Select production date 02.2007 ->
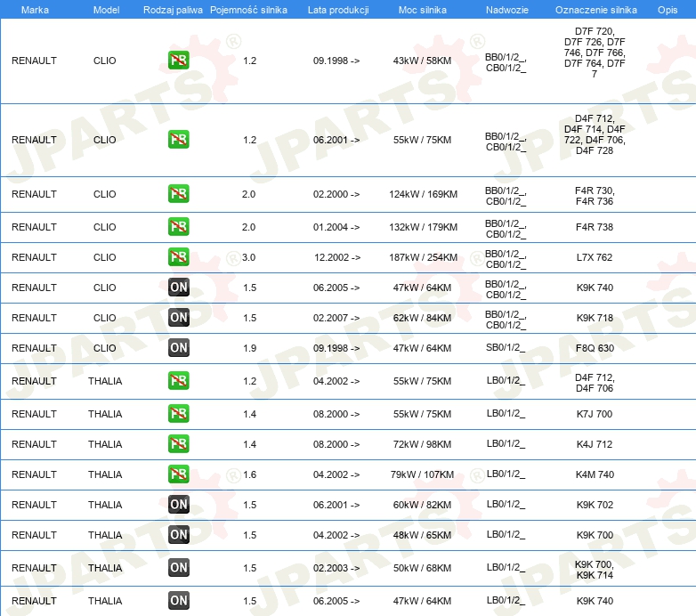 point(336,318)
